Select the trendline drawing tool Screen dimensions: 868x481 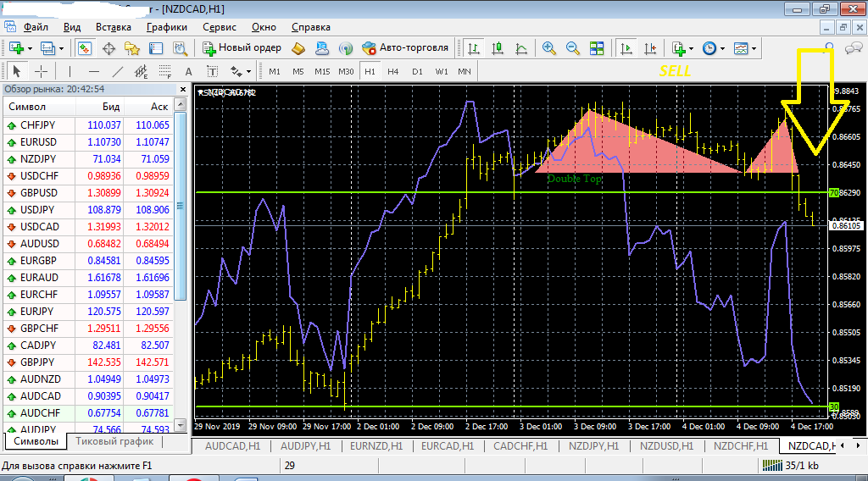[118, 72]
